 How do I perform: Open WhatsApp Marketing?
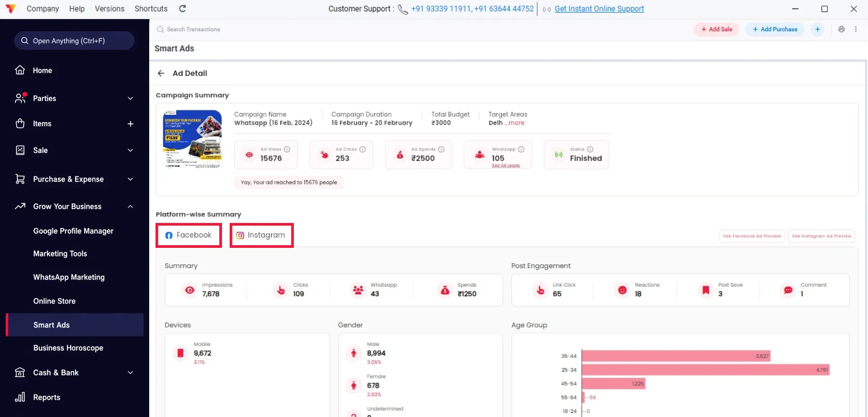click(x=69, y=277)
